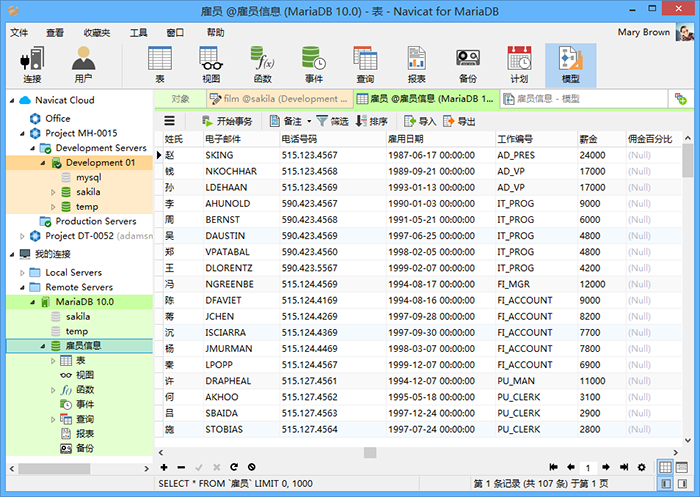This screenshot has width=700, height=497.
Task: Click the 函数 (Function) toolbar icon
Action: [262, 65]
